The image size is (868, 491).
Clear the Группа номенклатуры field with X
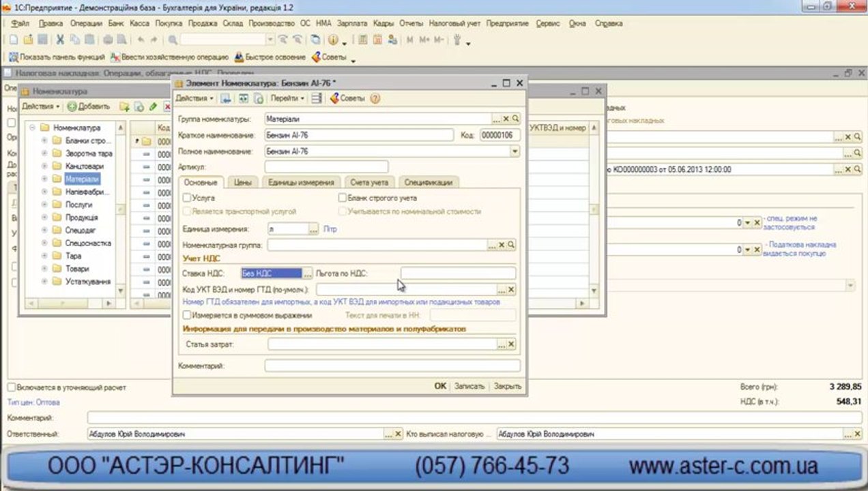point(506,119)
